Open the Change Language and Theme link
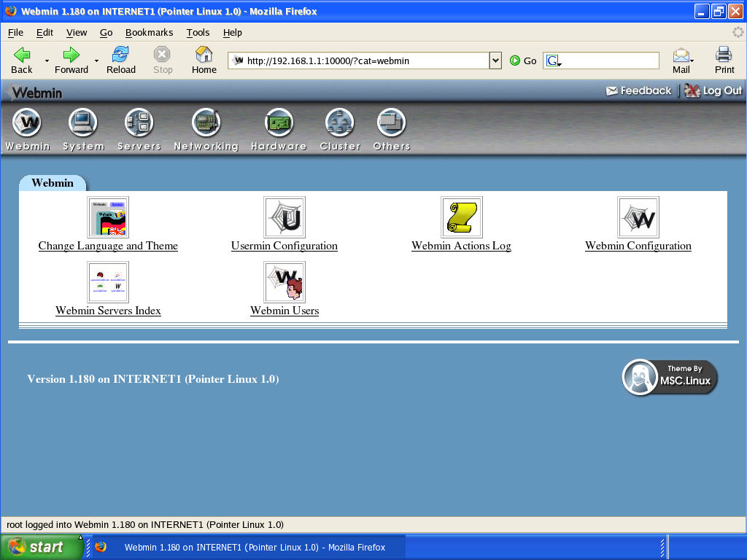The image size is (747, 560). (x=108, y=246)
